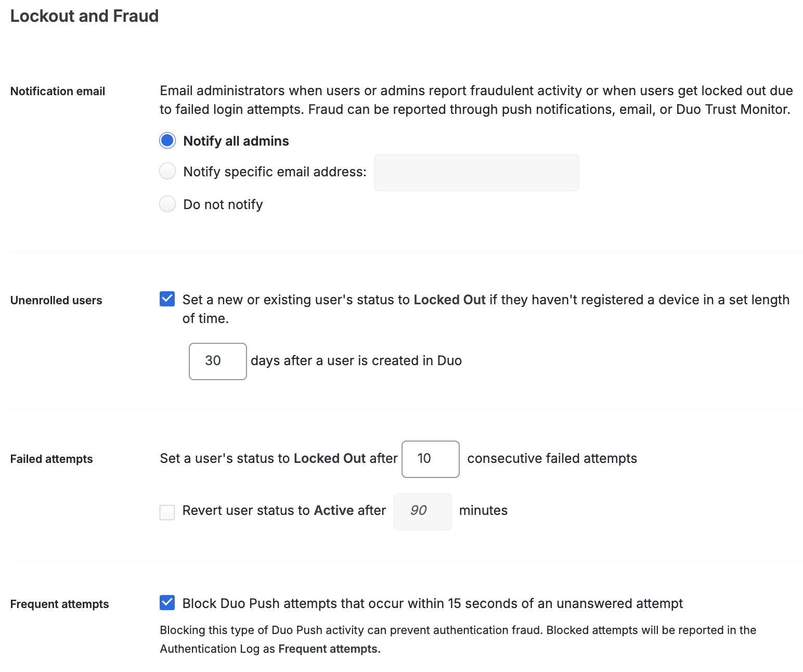
Task: Click the "Frequent attempts" row label
Action: coord(59,604)
